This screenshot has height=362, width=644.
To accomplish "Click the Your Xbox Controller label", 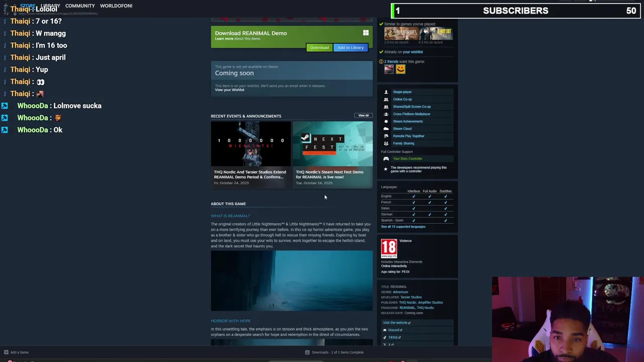I will tap(408, 159).
